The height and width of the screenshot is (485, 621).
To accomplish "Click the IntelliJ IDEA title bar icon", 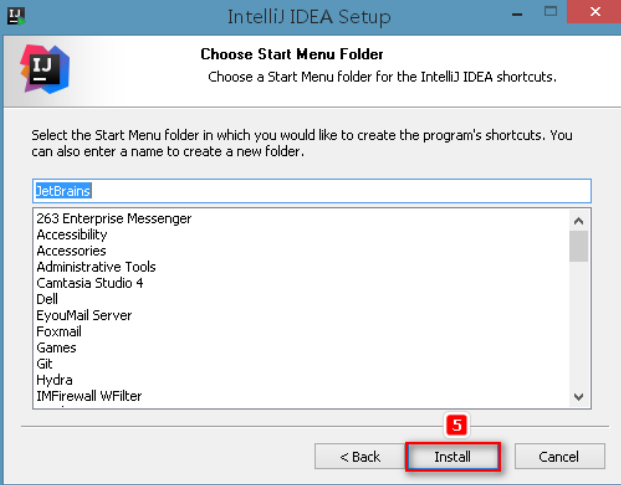I will [x=16, y=16].
